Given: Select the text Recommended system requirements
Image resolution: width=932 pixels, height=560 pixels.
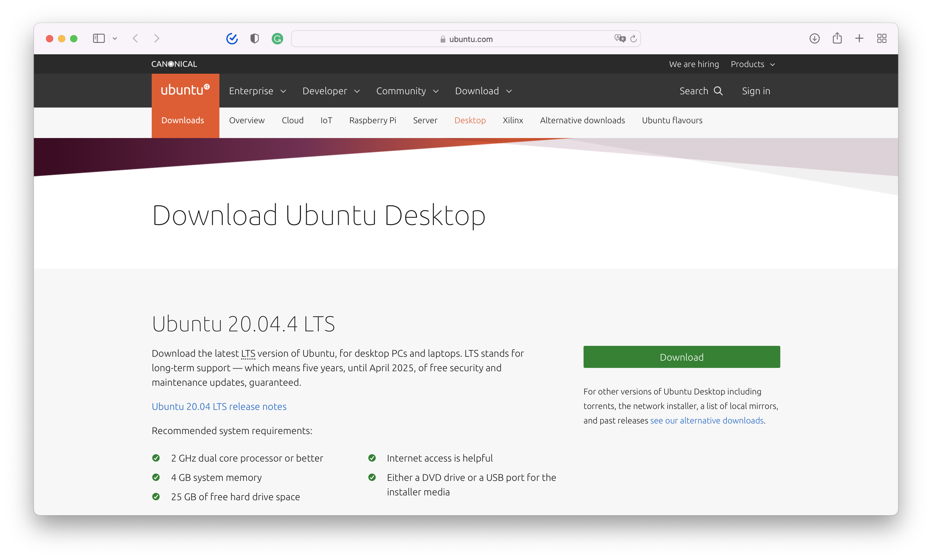Looking at the screenshot, I should click(232, 430).
